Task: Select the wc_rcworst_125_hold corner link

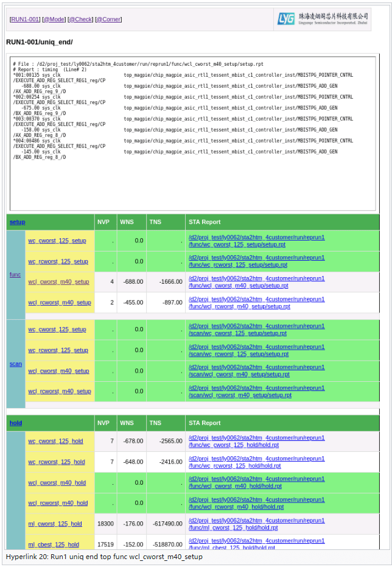Action: pyautogui.click(x=57, y=462)
